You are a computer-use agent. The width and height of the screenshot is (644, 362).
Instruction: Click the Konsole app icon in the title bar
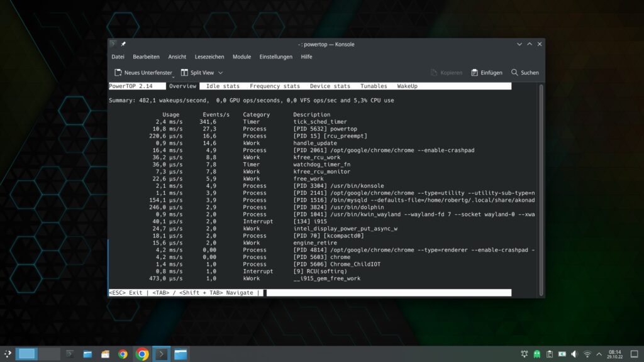113,44
